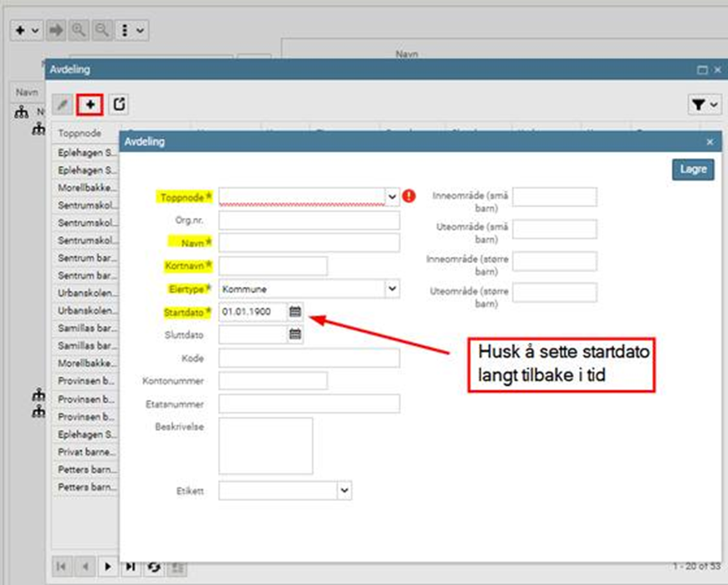Image resolution: width=728 pixels, height=585 pixels.
Task: Expand the Toppnode dropdown list
Action: (x=392, y=196)
